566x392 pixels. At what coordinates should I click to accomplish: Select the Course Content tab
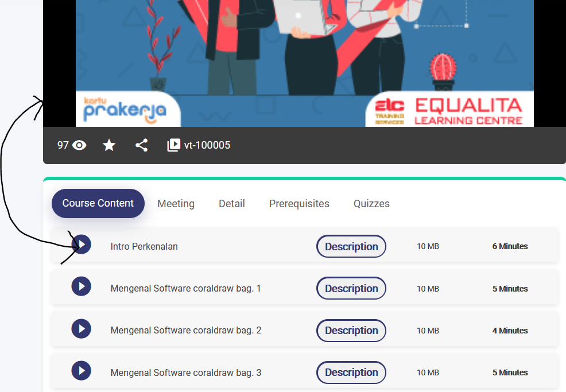98,203
